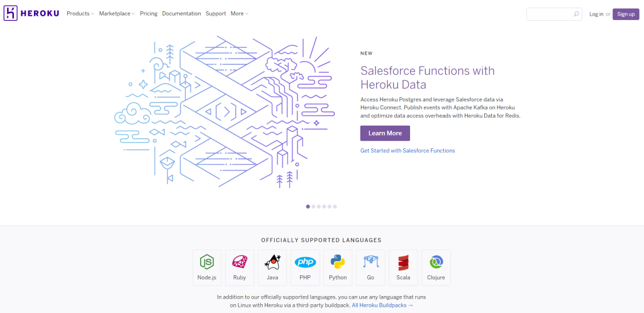Expand the More navigation dropdown
Screen dimensions: 644x313
click(x=239, y=14)
